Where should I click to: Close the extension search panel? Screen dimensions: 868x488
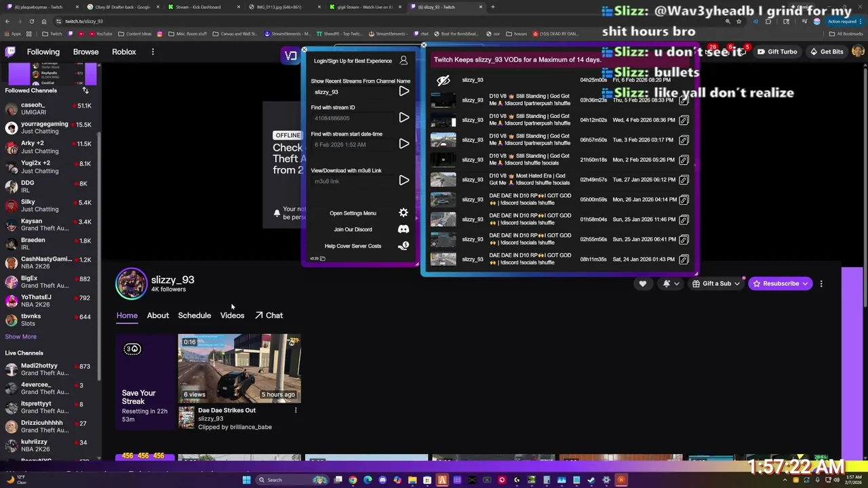click(304, 50)
